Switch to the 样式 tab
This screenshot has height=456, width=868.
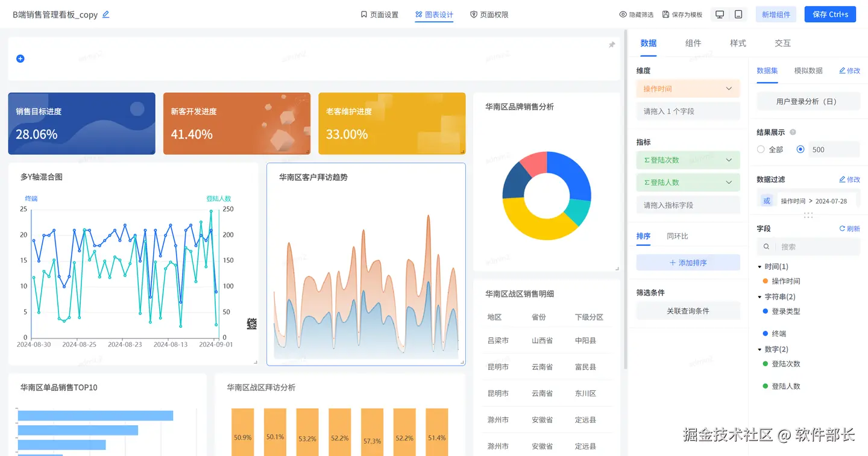[x=738, y=43]
